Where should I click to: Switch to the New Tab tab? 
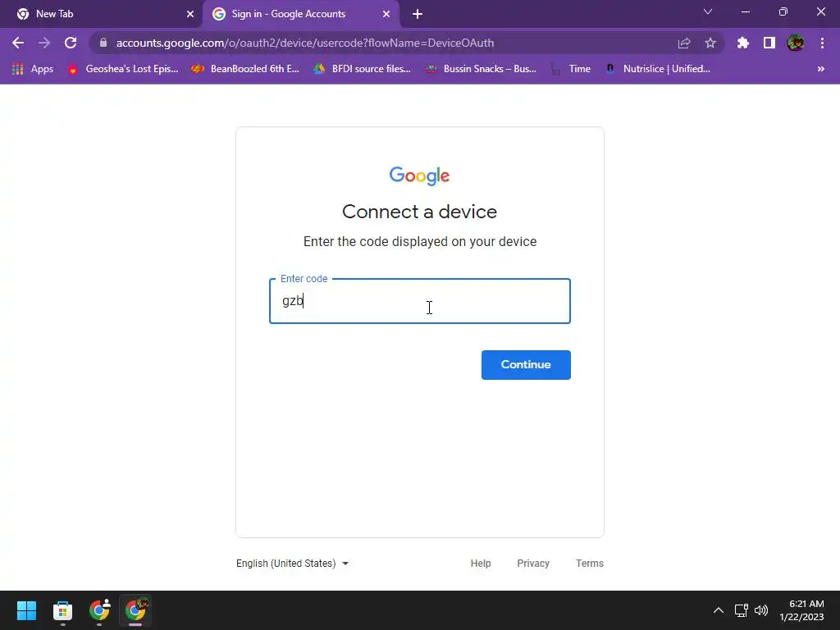(x=102, y=14)
